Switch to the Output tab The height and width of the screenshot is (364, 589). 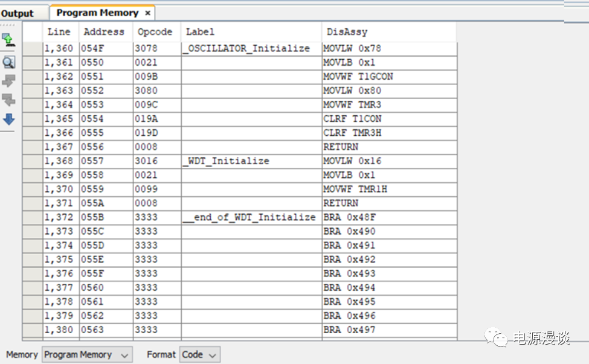click(18, 13)
